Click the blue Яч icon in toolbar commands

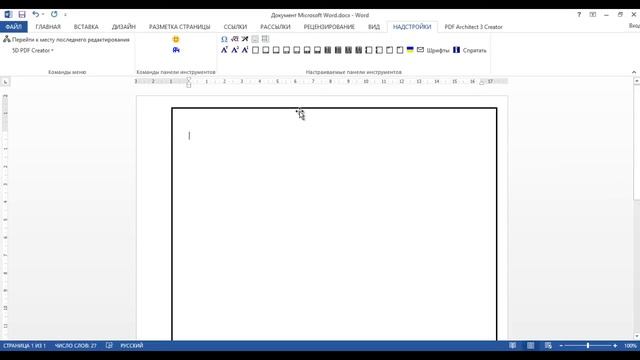coord(176,50)
